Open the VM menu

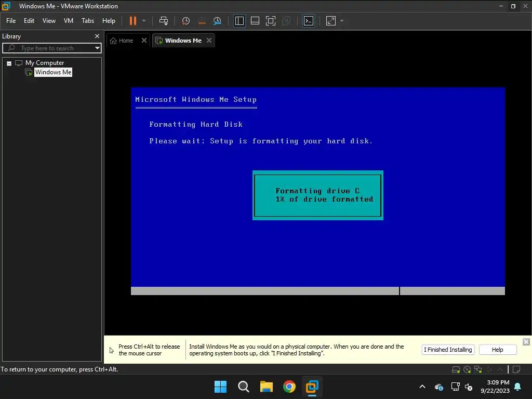click(x=69, y=21)
